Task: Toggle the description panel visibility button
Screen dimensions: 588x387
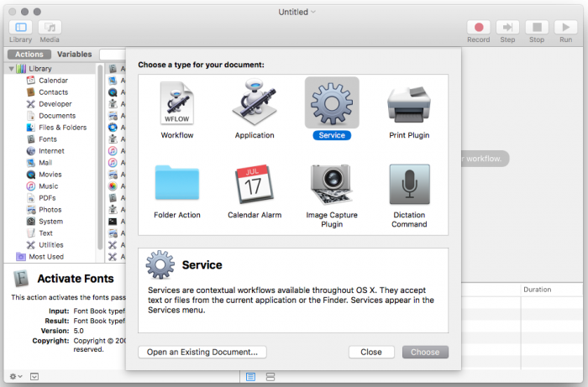Action: click(34, 377)
